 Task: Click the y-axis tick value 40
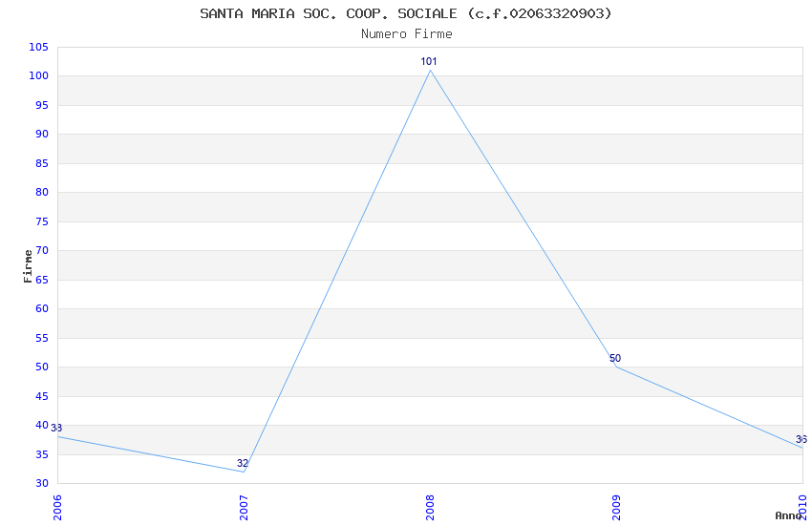pos(41,425)
